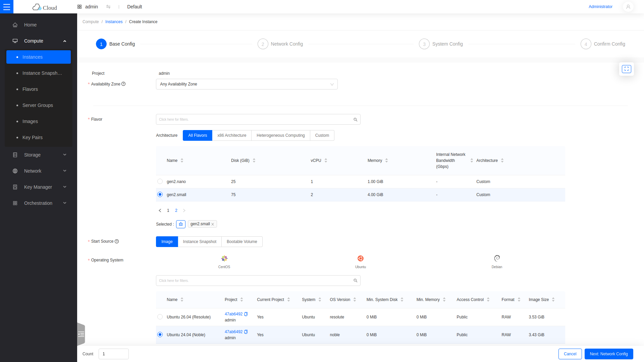Click Next: Network Config button
The height and width of the screenshot is (362, 644).
[609, 354]
